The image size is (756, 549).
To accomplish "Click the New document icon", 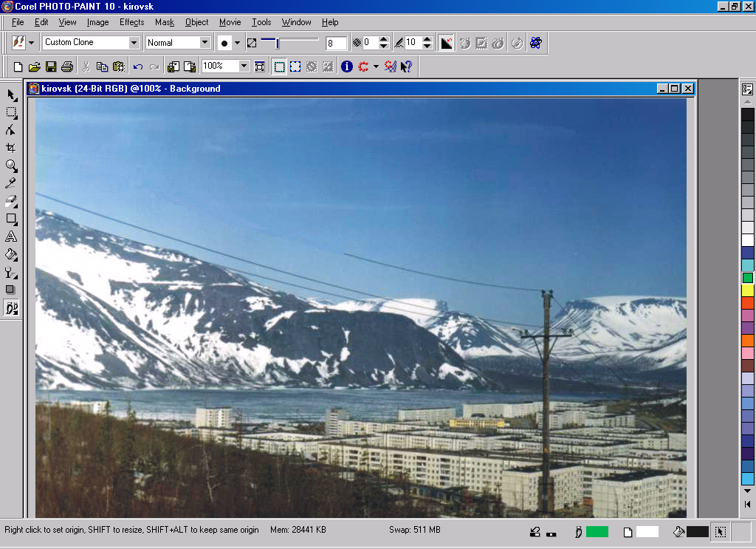I will 18,67.
